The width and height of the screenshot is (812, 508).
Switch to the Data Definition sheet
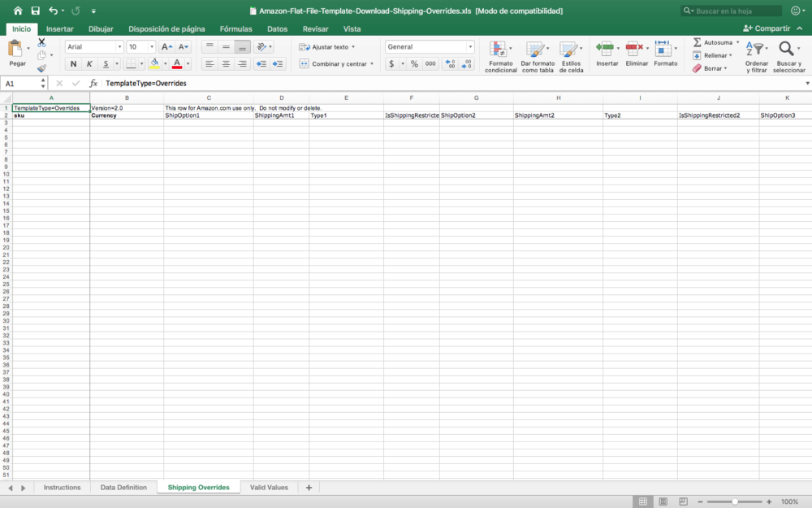click(x=123, y=487)
